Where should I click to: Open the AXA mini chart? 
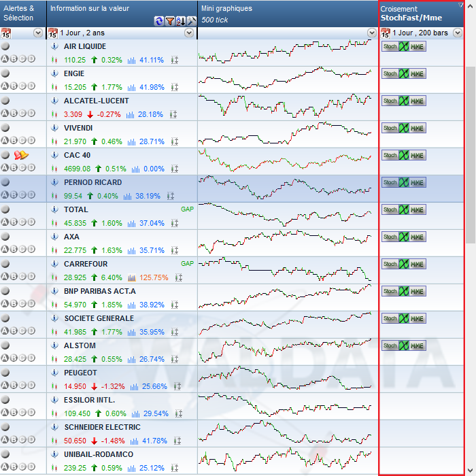(x=285, y=242)
